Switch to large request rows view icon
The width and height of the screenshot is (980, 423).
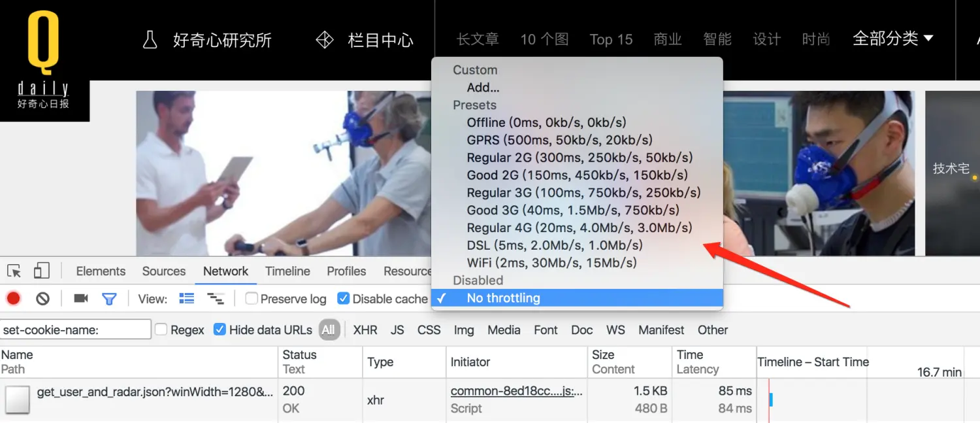click(187, 299)
